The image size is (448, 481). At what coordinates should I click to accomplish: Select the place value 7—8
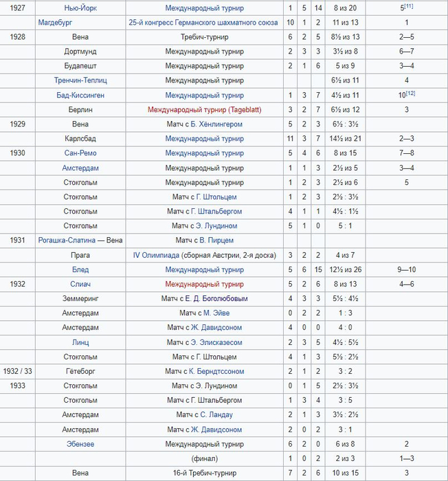407,153
